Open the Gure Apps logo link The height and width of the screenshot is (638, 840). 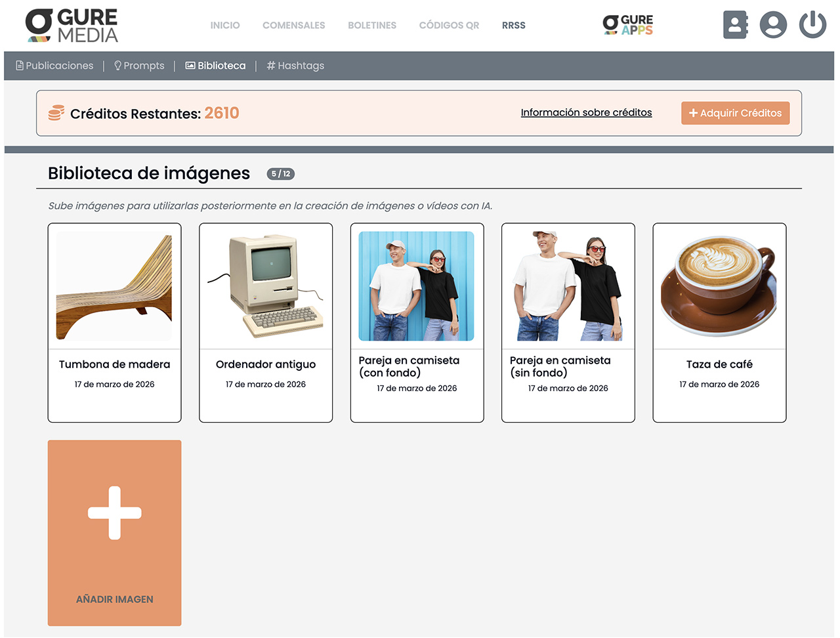(x=627, y=25)
